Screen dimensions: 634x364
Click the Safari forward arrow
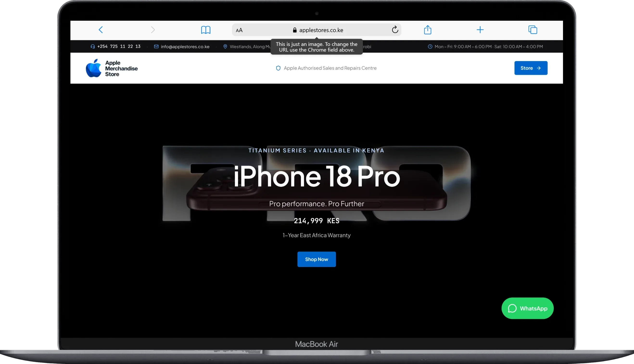[153, 30]
